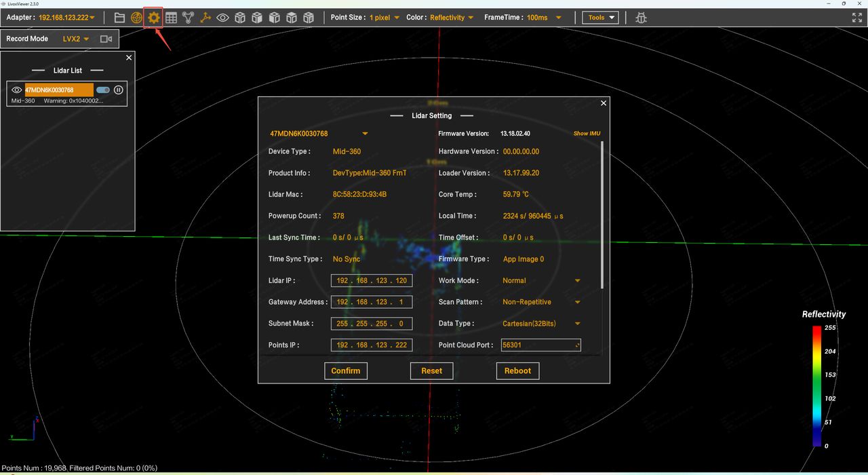Click the eye icon in the top toolbar
Image resolution: width=868 pixels, height=475 pixels.
point(222,18)
